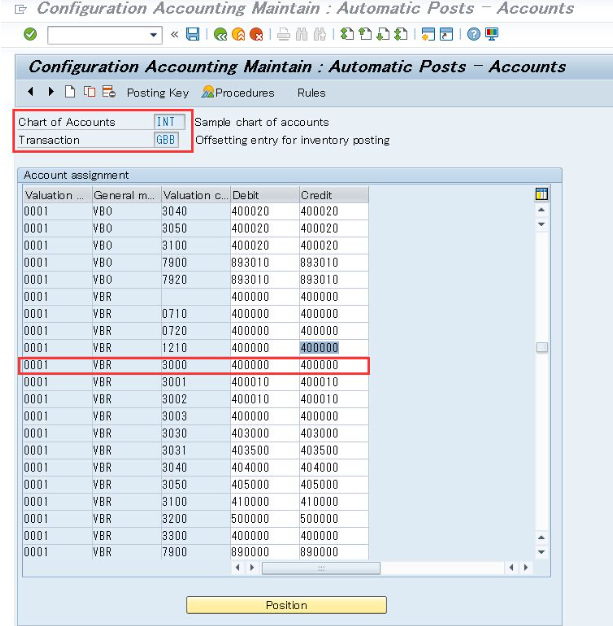Click Debit 400010 in VBR 3001 row
This screenshot has height=626, width=613.
[265, 382]
